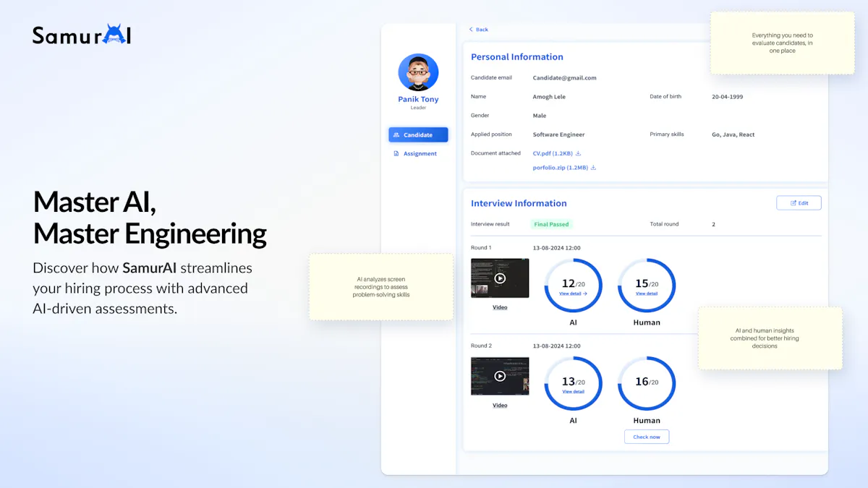This screenshot has height=488, width=868.
Task: View detail of the Round 1 AI score
Action: 573,294
